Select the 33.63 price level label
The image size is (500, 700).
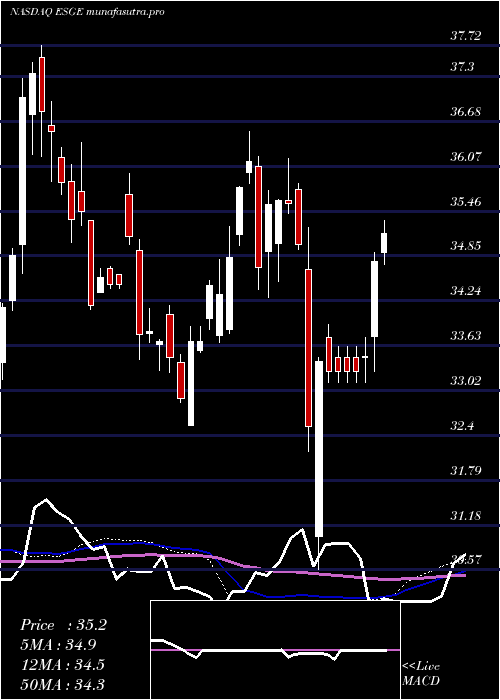tap(466, 336)
